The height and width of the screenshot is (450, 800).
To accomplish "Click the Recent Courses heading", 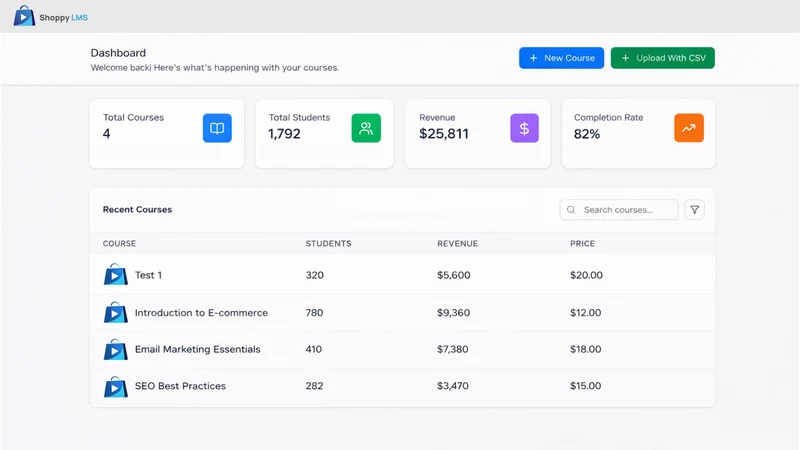I will pos(137,210).
